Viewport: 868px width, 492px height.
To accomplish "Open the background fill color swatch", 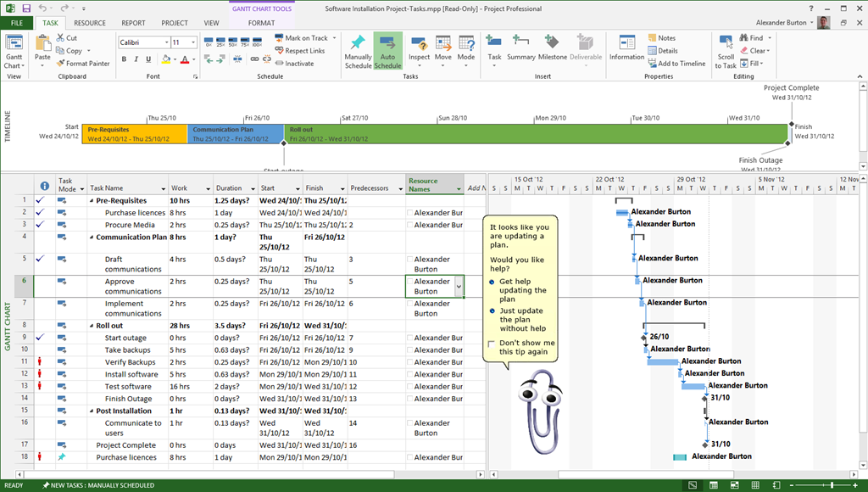I will (x=166, y=59).
